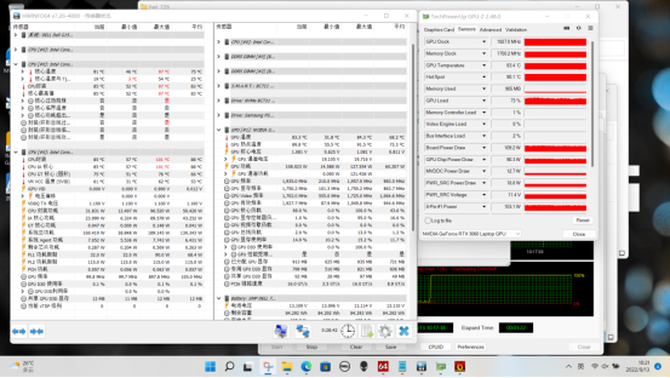
Task: Open weather widget on taskbar
Action: point(21,366)
